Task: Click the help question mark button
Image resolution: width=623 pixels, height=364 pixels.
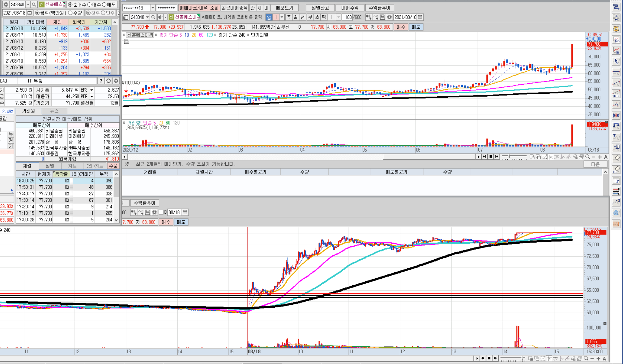Action: click(x=101, y=81)
